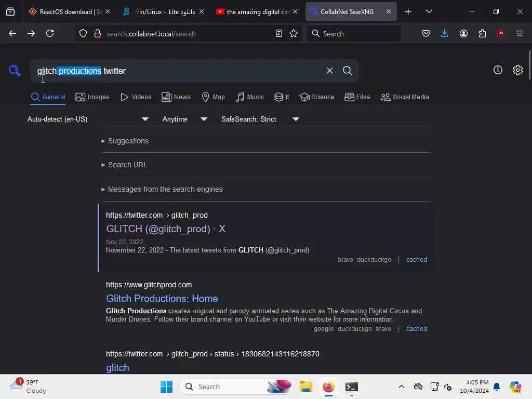Clear the search query with X
Image resolution: width=532 pixels, height=399 pixels.
[329, 71]
